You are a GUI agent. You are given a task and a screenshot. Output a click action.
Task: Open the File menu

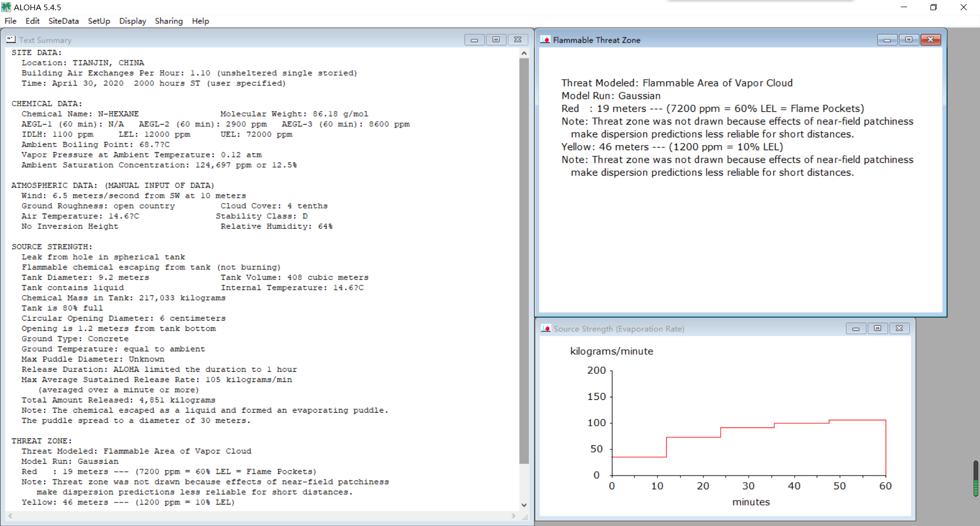(10, 21)
